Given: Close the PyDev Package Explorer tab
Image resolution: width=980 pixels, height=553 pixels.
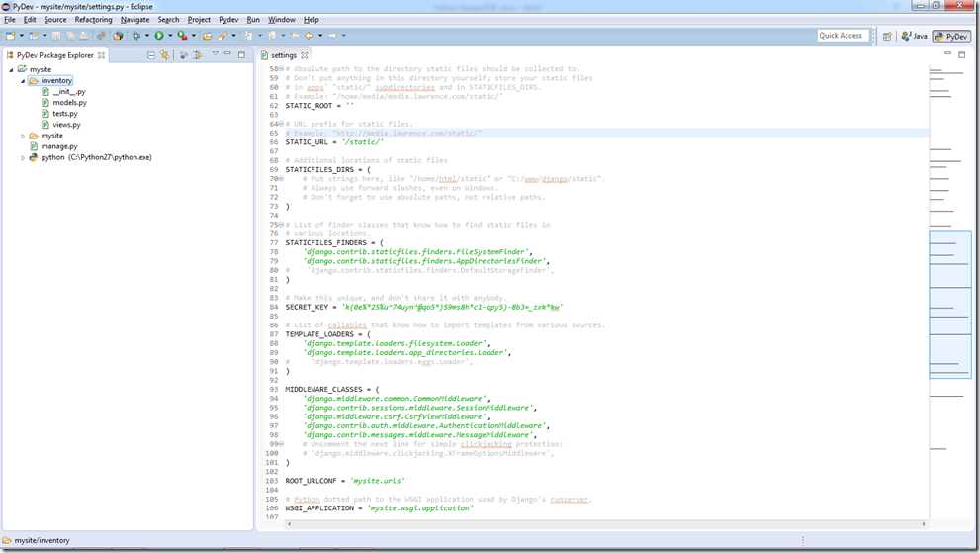Looking at the screenshot, I should point(101,55).
